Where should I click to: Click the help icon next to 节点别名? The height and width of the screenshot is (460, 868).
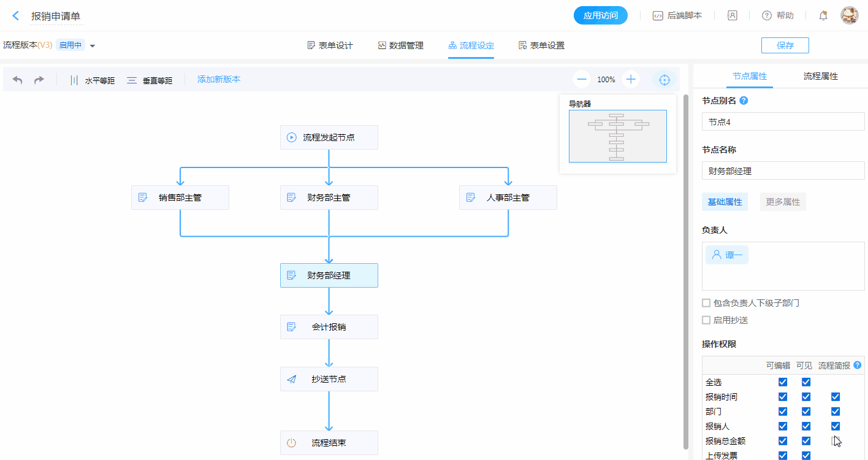tap(744, 101)
